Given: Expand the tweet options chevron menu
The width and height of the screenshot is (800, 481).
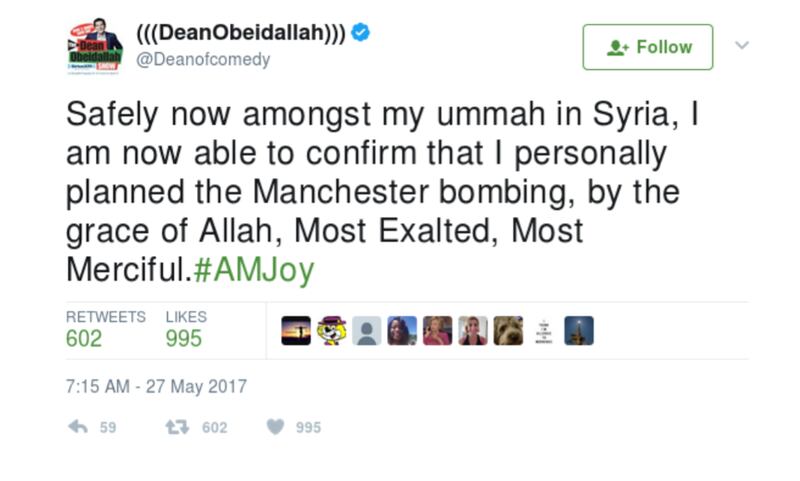Looking at the screenshot, I should [741, 45].
